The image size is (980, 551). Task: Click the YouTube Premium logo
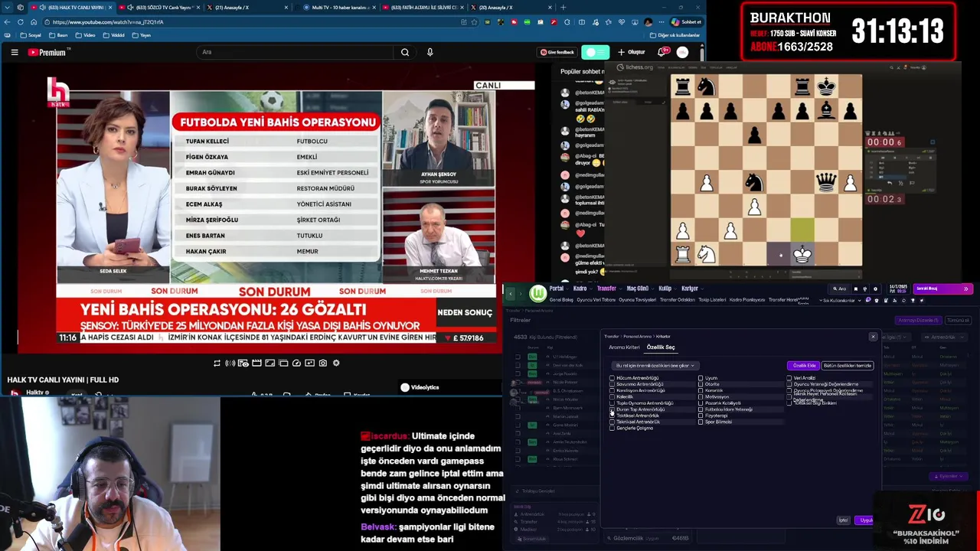pyautogui.click(x=49, y=52)
